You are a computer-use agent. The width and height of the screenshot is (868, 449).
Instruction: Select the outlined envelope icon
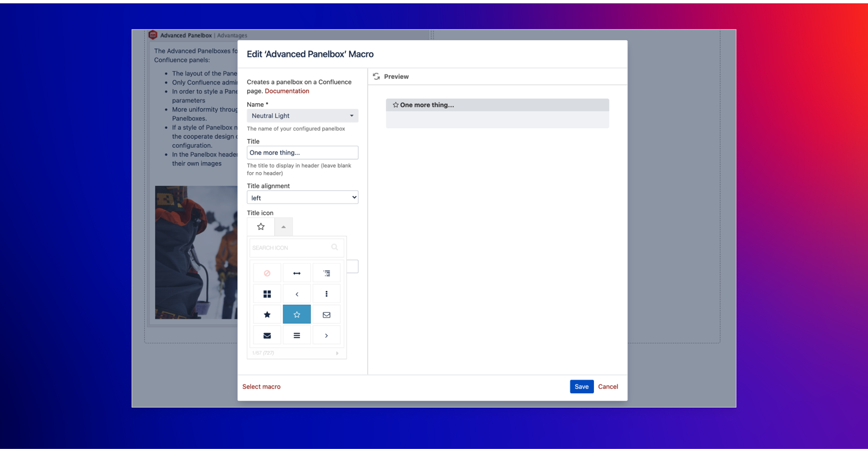tap(326, 314)
